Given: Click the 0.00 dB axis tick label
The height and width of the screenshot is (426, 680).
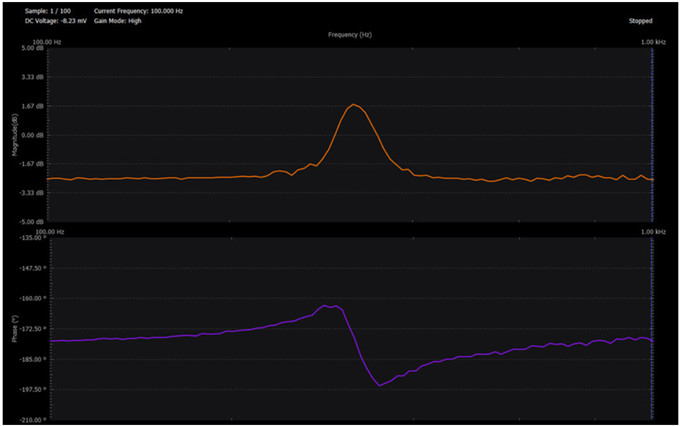Looking at the screenshot, I should [34, 135].
